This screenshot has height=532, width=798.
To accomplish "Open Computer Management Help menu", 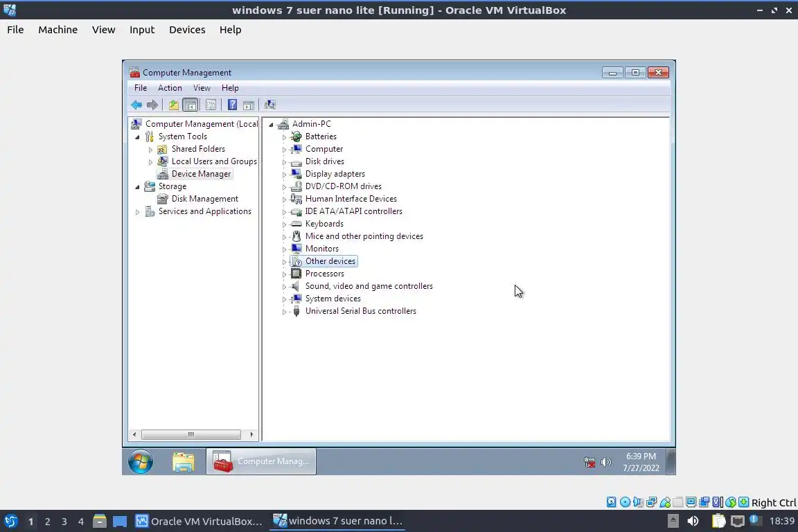I will tap(230, 88).
